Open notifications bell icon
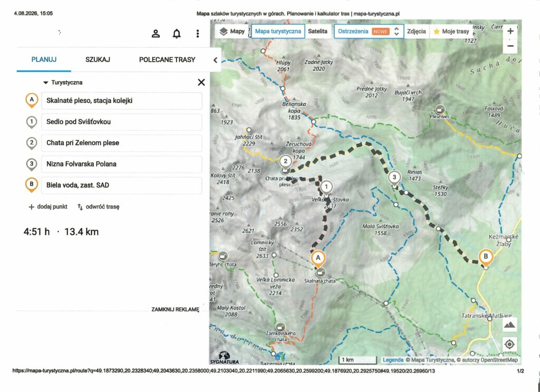Image resolution: width=540 pixels, height=392 pixels. pos(177,33)
